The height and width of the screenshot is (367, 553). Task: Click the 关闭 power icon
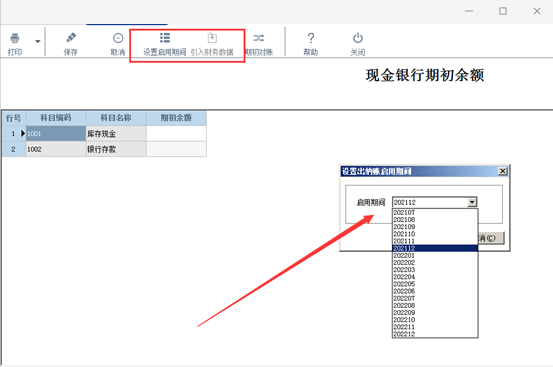tap(358, 38)
